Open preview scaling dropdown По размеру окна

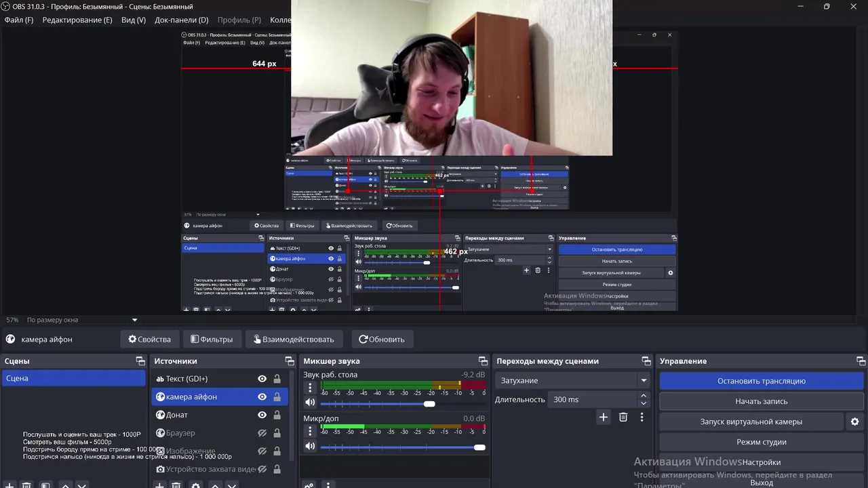pyautogui.click(x=81, y=320)
